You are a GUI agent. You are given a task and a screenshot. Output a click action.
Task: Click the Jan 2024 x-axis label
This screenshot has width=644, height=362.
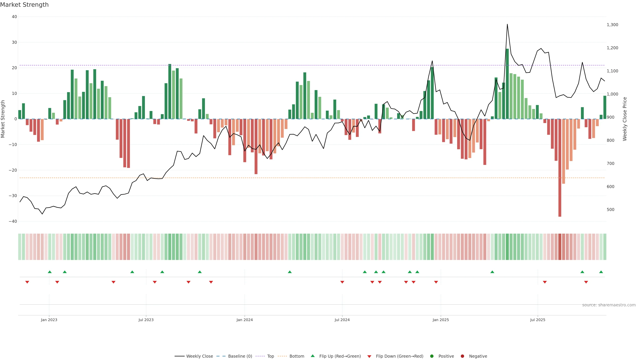click(245, 320)
